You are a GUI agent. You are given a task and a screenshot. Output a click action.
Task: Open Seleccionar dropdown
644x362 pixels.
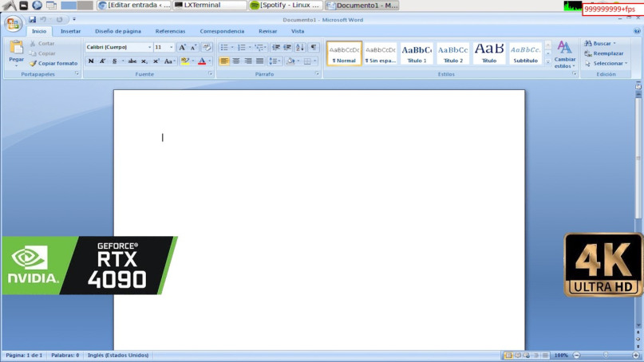[x=606, y=63]
